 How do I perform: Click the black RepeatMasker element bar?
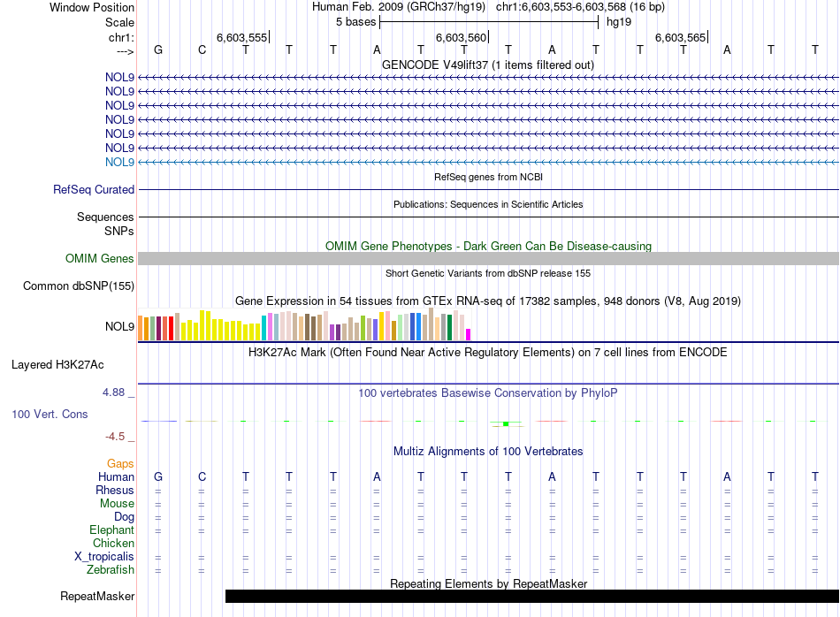coord(532,596)
